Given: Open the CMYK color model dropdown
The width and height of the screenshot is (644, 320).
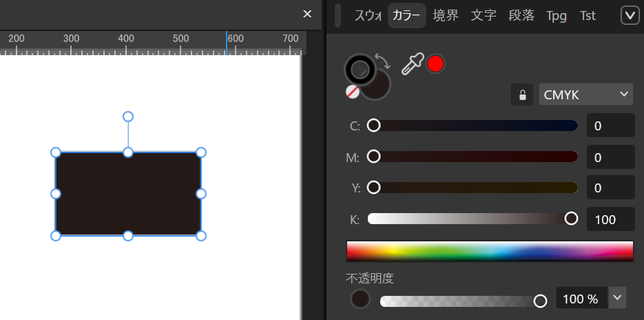Looking at the screenshot, I should [585, 94].
